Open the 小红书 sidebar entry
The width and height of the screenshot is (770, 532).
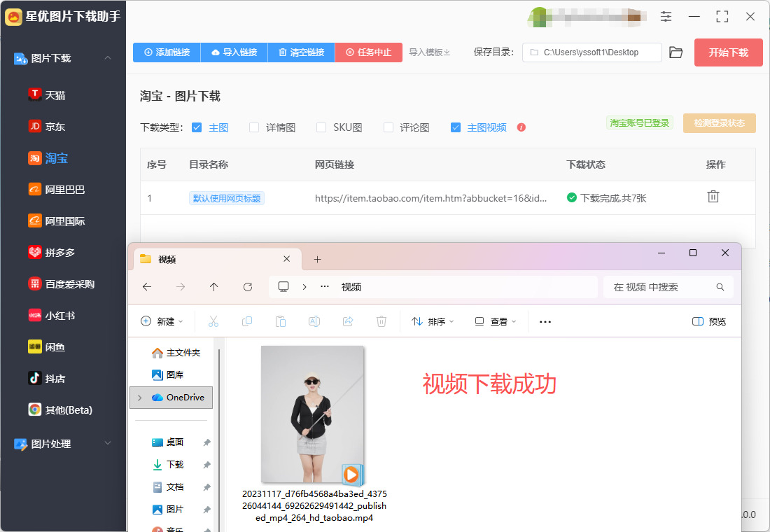52,315
